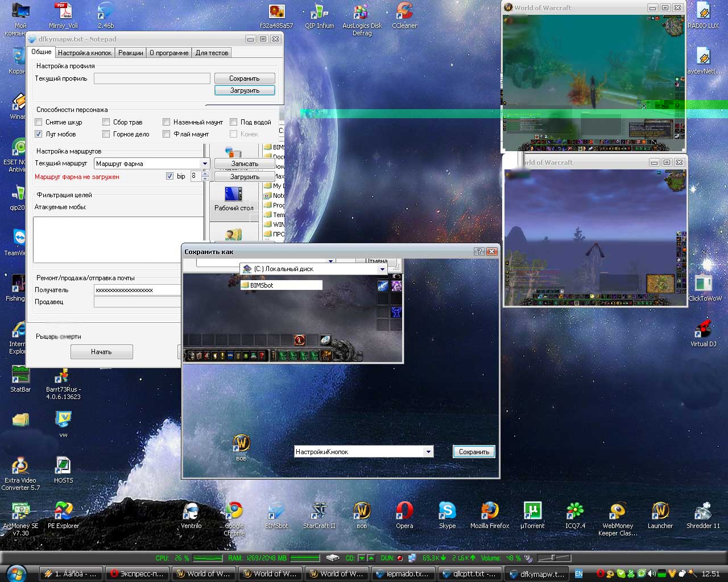
Task: Expand the Маршрут фарма route dropdown
Action: click(x=205, y=164)
